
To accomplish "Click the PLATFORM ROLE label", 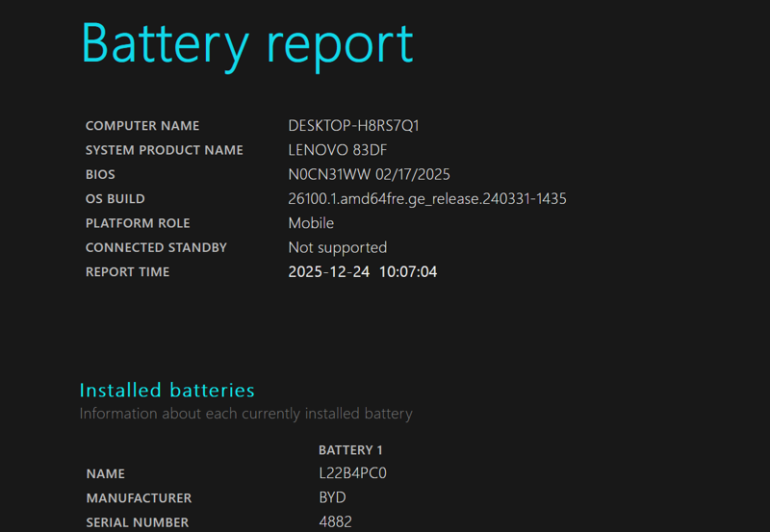I will [136, 223].
